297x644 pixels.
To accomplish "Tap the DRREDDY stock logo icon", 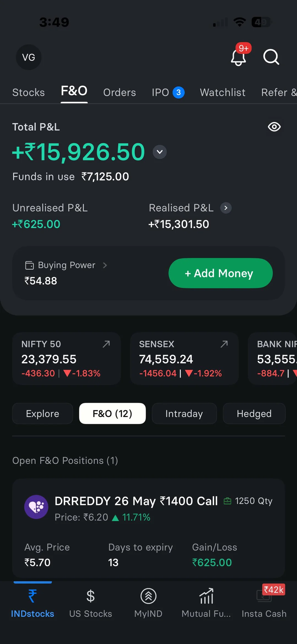I will 36,507.
